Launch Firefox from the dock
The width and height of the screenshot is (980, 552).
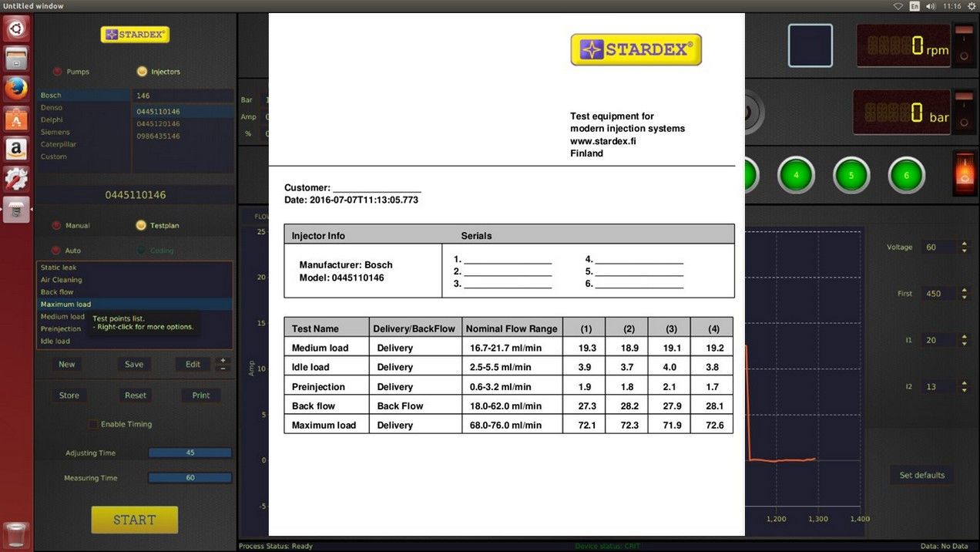point(16,89)
